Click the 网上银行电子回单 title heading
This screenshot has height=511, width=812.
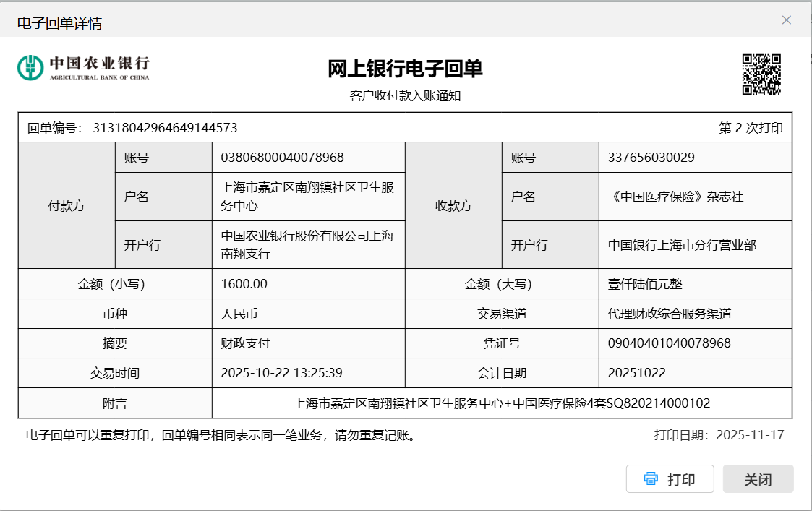(405, 69)
